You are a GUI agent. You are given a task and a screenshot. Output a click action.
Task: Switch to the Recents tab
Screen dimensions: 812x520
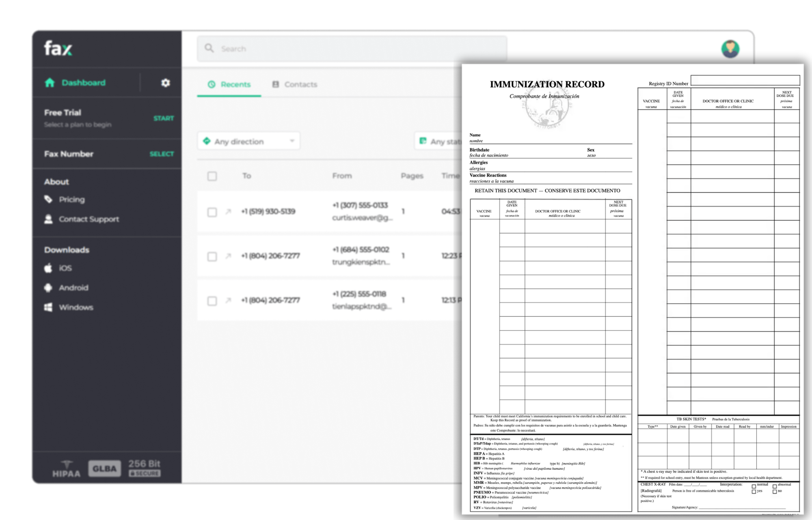229,84
